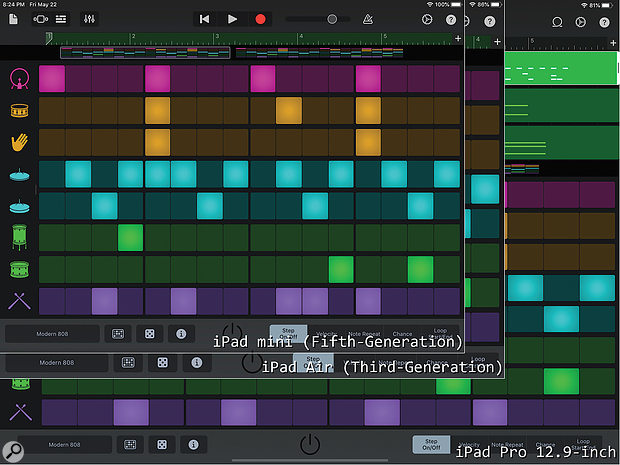Viewport: 620px width, 465px height.
Task: Switch to Tracks view icon in iPad mini toolbar
Action: coord(61,19)
